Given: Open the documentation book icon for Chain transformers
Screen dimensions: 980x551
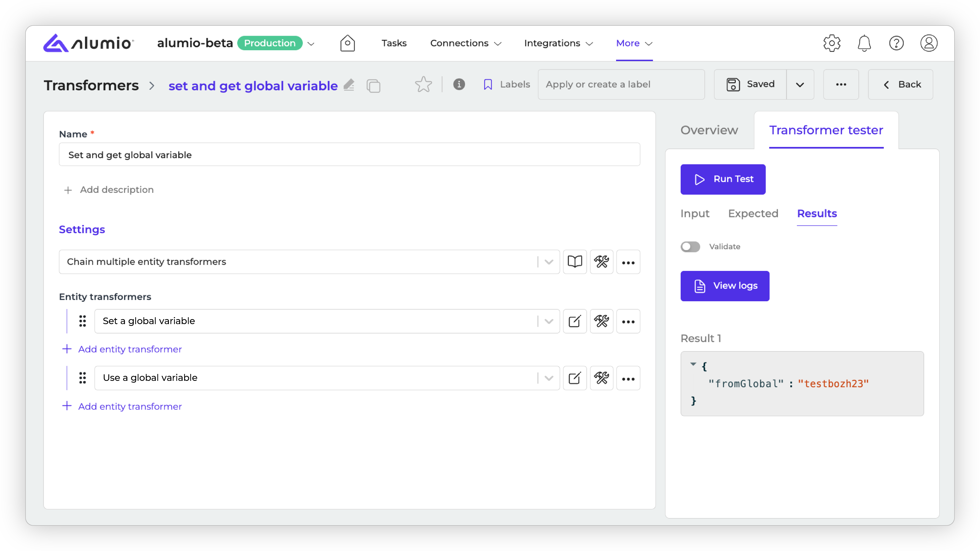Looking at the screenshot, I should pyautogui.click(x=574, y=262).
